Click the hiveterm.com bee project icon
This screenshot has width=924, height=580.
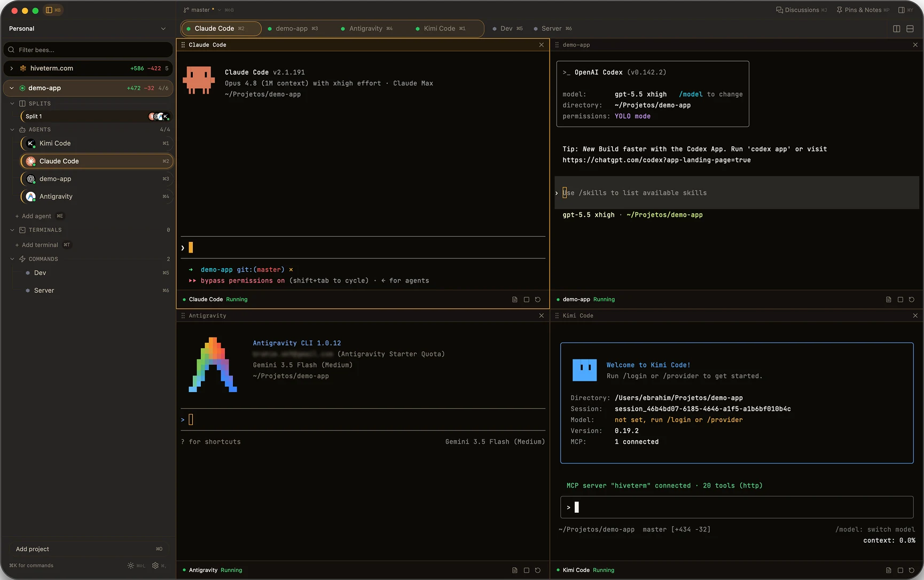click(23, 68)
